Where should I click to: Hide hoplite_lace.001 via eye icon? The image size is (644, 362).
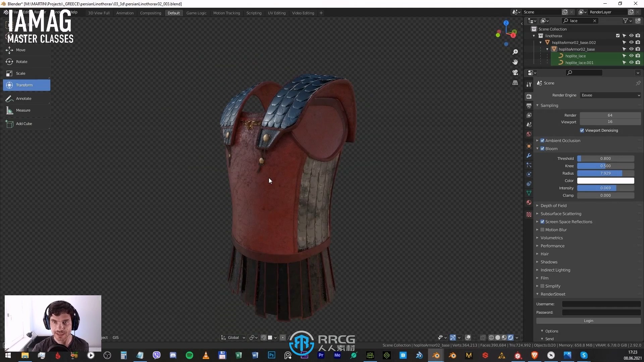(x=631, y=62)
